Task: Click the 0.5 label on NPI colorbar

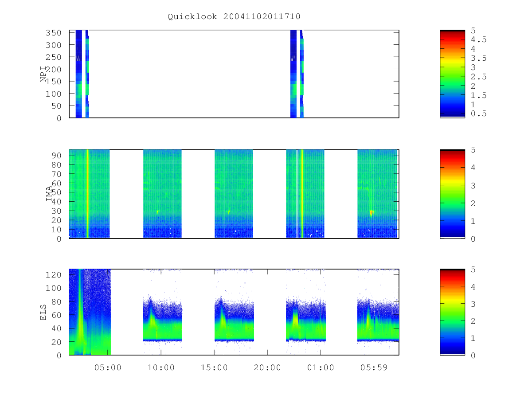Action: pyautogui.click(x=478, y=114)
